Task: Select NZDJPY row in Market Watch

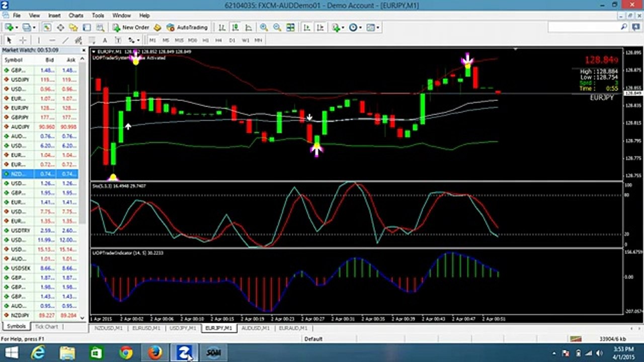Action: point(40,315)
